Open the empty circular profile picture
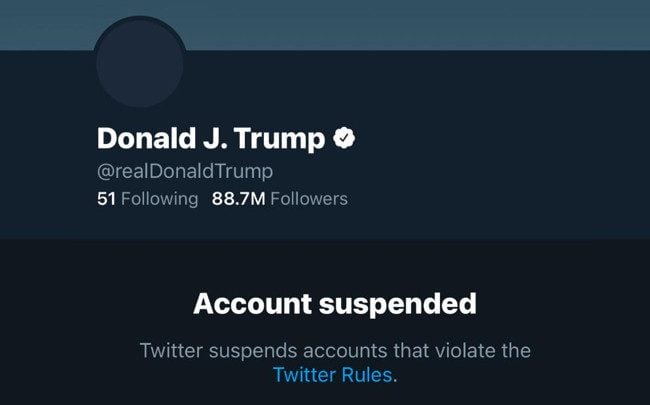The height and width of the screenshot is (405, 650). click(x=140, y=63)
